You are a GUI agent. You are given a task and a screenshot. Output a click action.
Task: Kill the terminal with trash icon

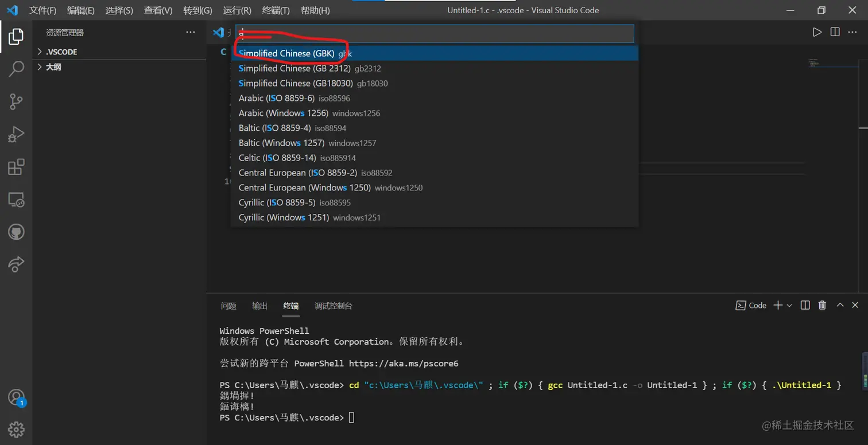click(x=822, y=305)
